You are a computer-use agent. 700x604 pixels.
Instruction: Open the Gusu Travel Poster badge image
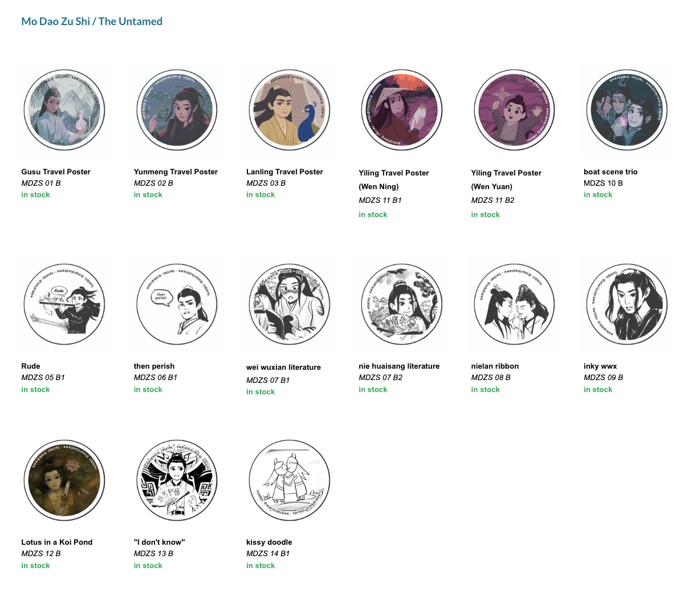tap(64, 110)
